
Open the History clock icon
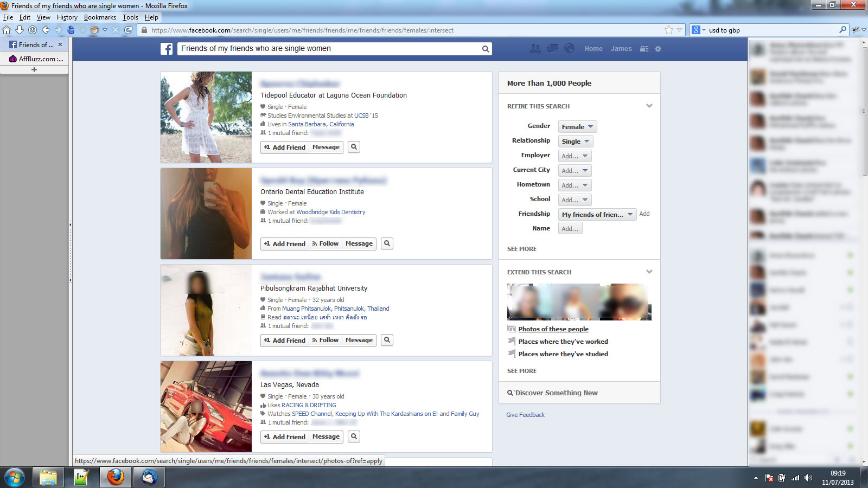[x=33, y=30]
